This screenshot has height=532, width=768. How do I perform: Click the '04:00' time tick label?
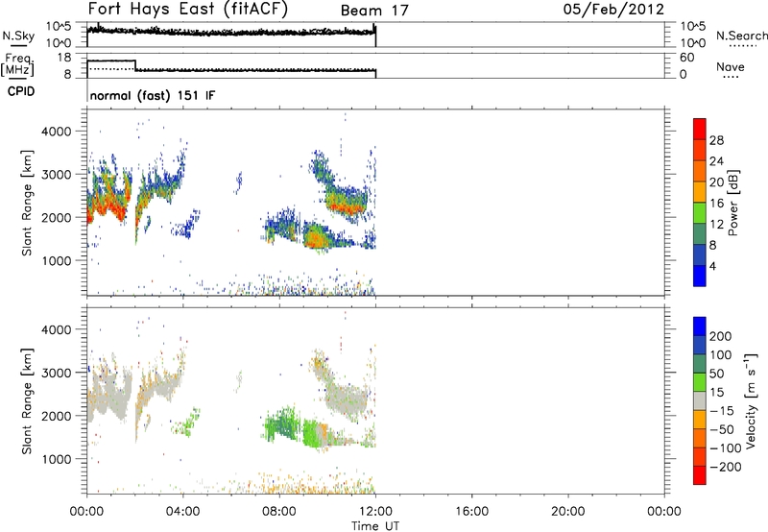coord(183,512)
